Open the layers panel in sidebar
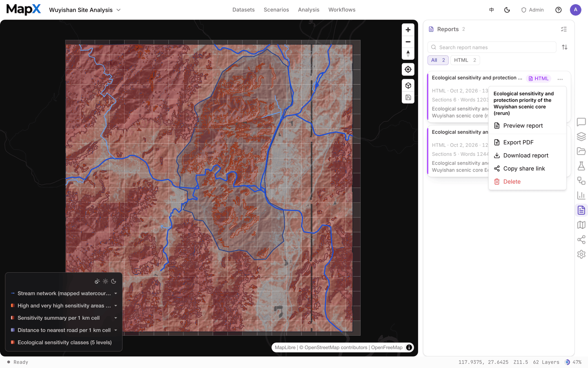588x368 pixels. [581, 137]
